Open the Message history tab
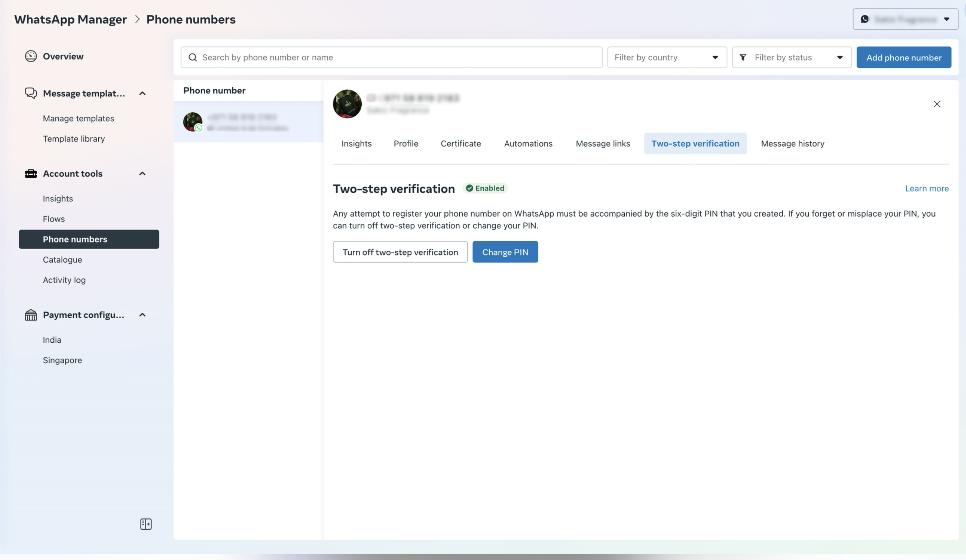The height and width of the screenshot is (560, 966). (x=792, y=144)
